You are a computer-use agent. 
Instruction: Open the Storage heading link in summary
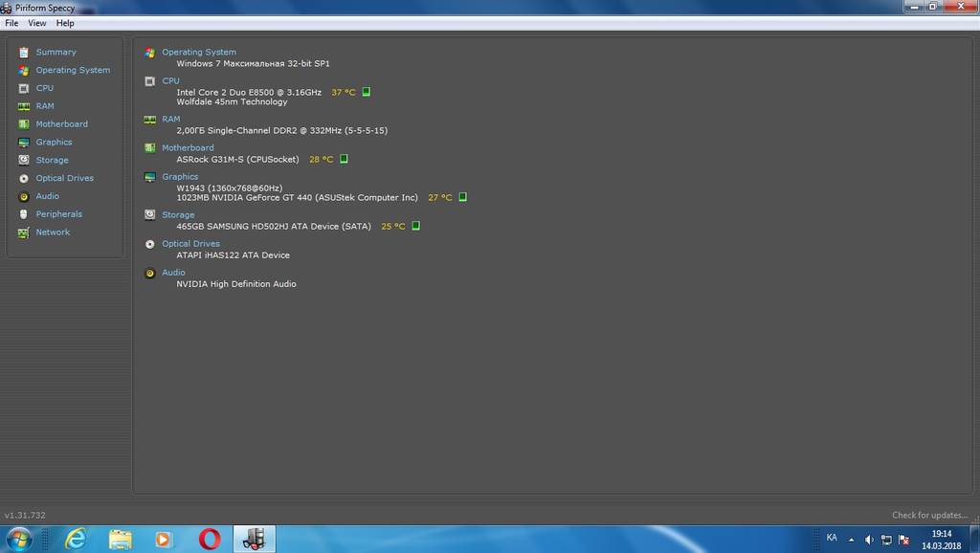[x=178, y=215]
